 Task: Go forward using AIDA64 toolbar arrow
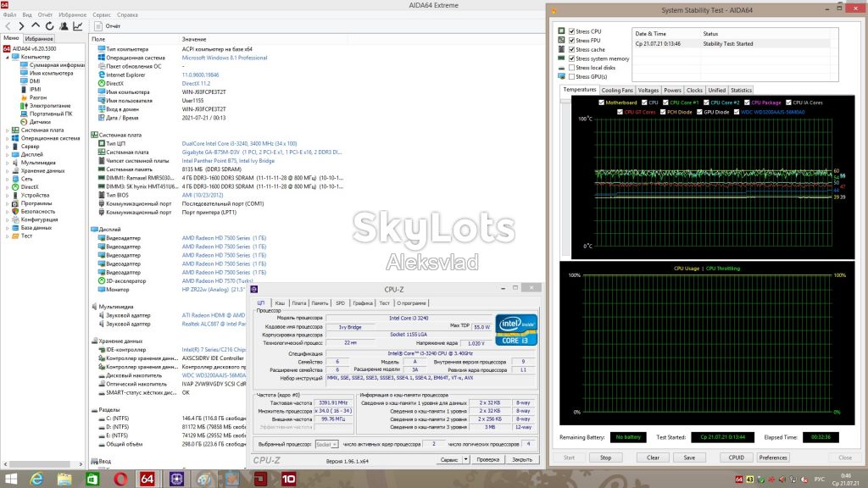[x=21, y=26]
